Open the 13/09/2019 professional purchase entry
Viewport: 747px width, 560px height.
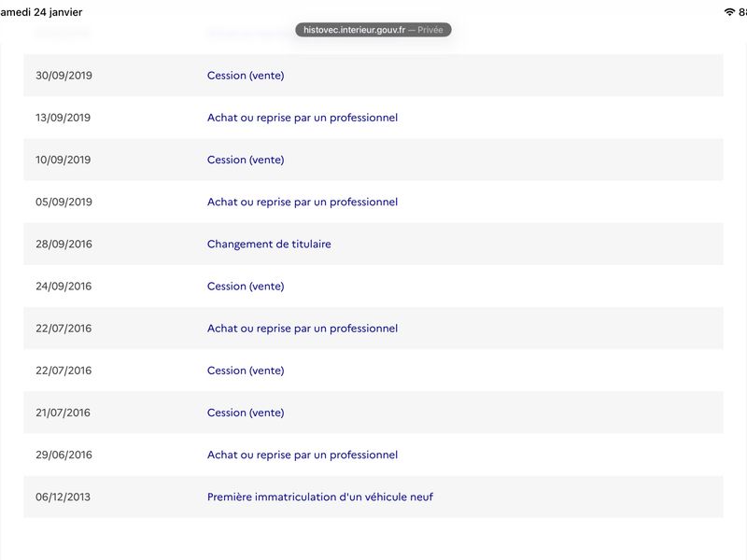click(x=303, y=118)
